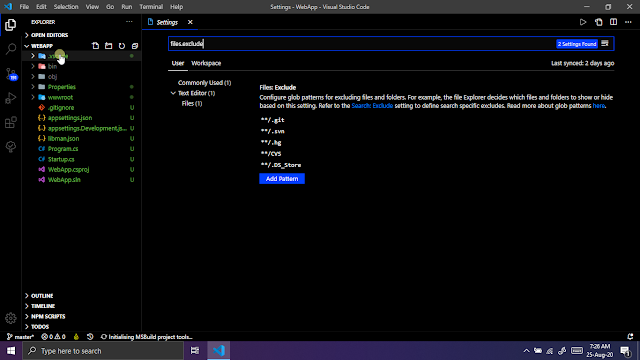Screen dimensions: 640x360
Task: Open Settings JSON file icon
Action: [598, 22]
